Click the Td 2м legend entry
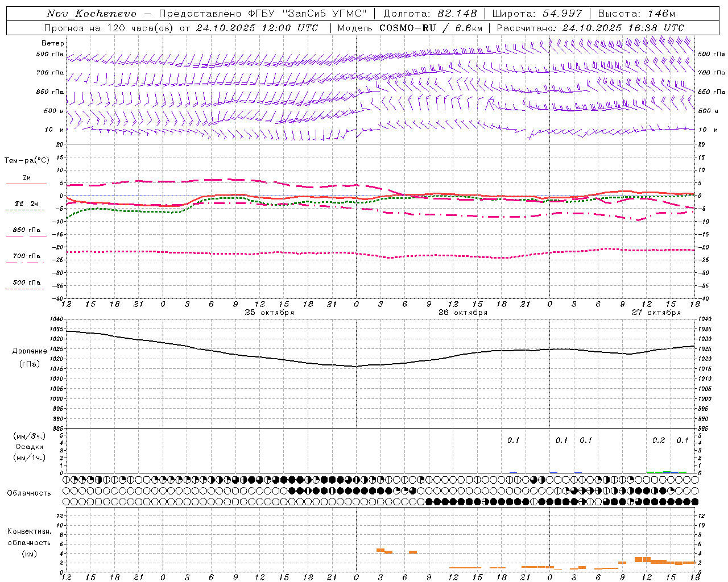 (x=27, y=203)
